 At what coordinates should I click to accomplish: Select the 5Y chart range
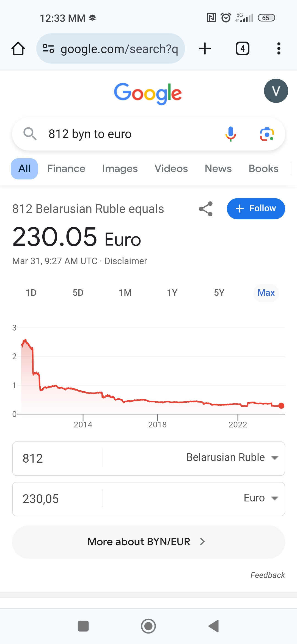(219, 293)
